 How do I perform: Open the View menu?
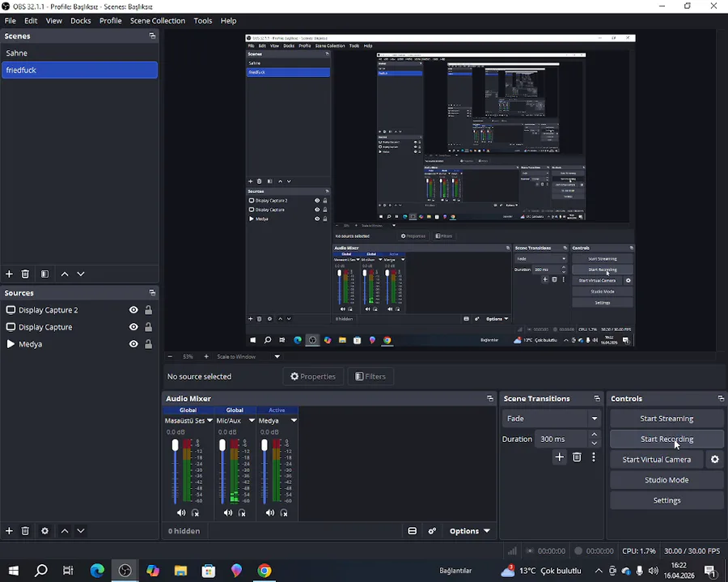pyautogui.click(x=54, y=20)
